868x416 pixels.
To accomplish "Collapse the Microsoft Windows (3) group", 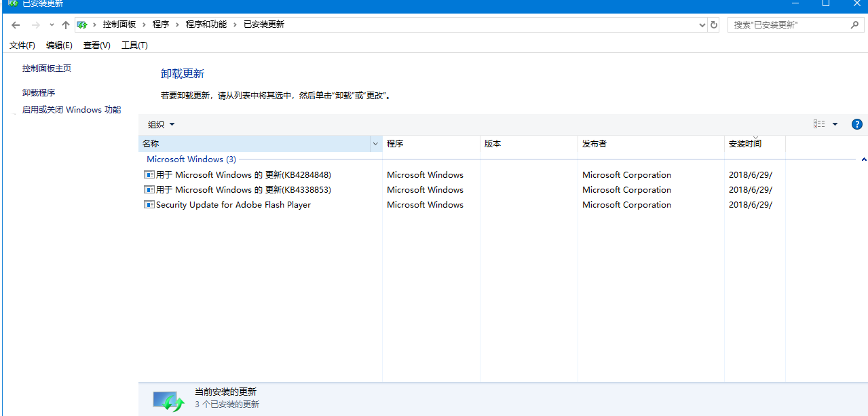I will [863, 159].
